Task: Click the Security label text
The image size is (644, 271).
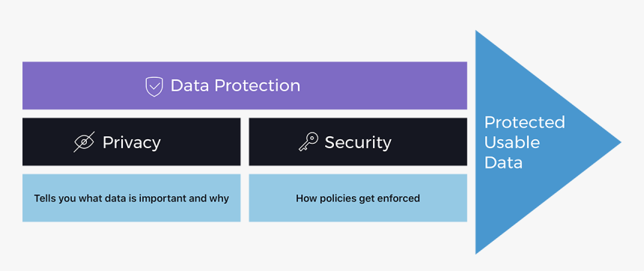Action: coord(358,142)
